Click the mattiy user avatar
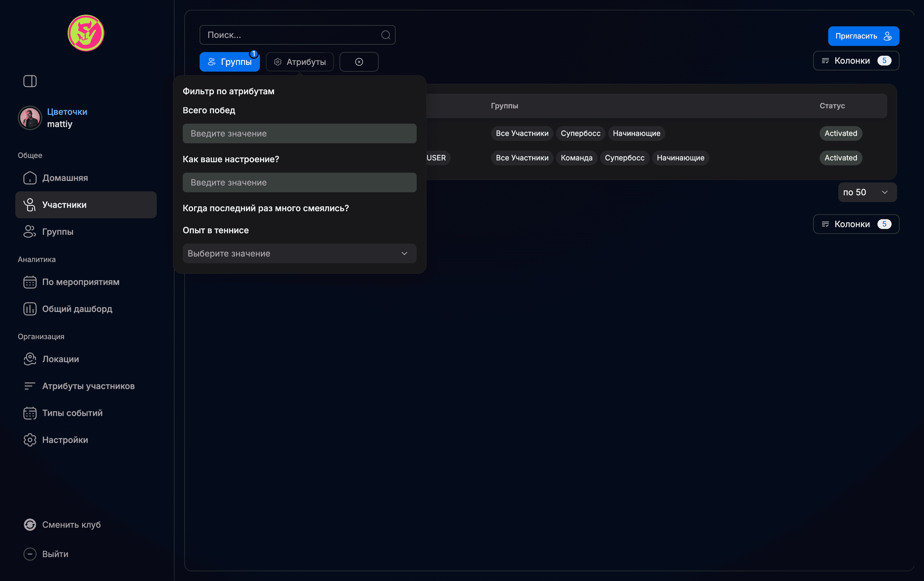This screenshot has width=924, height=581. (x=30, y=118)
